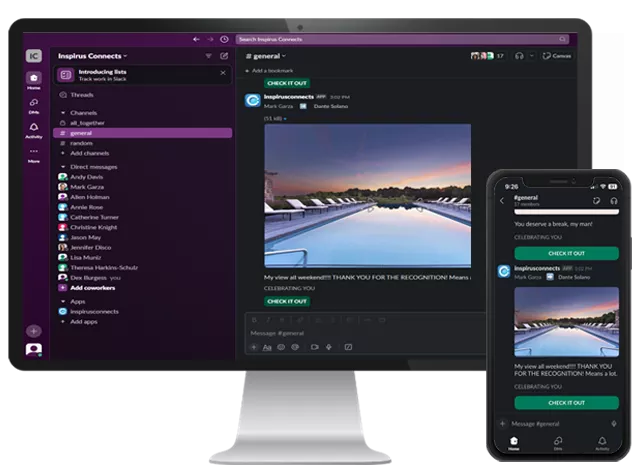Viewport: 640px width, 476px height.
Task: Click Add coworkers in the sidebar
Action: (91, 287)
